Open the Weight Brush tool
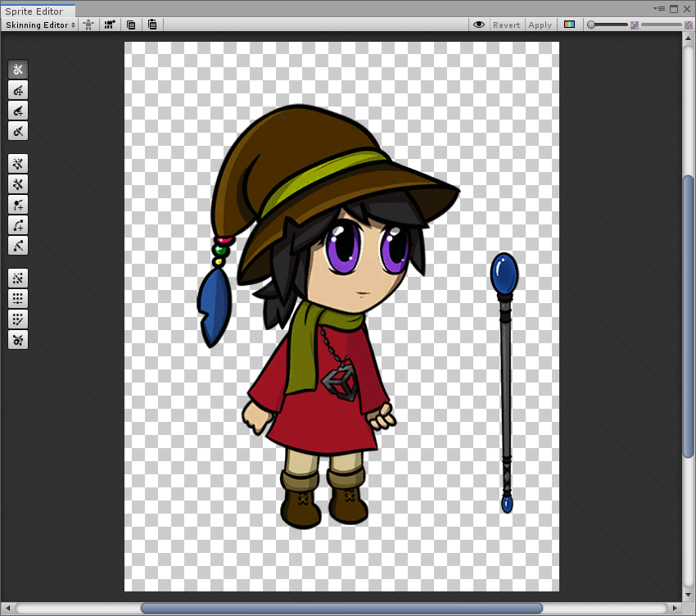Viewport: 696px width, 616px height. [18, 319]
